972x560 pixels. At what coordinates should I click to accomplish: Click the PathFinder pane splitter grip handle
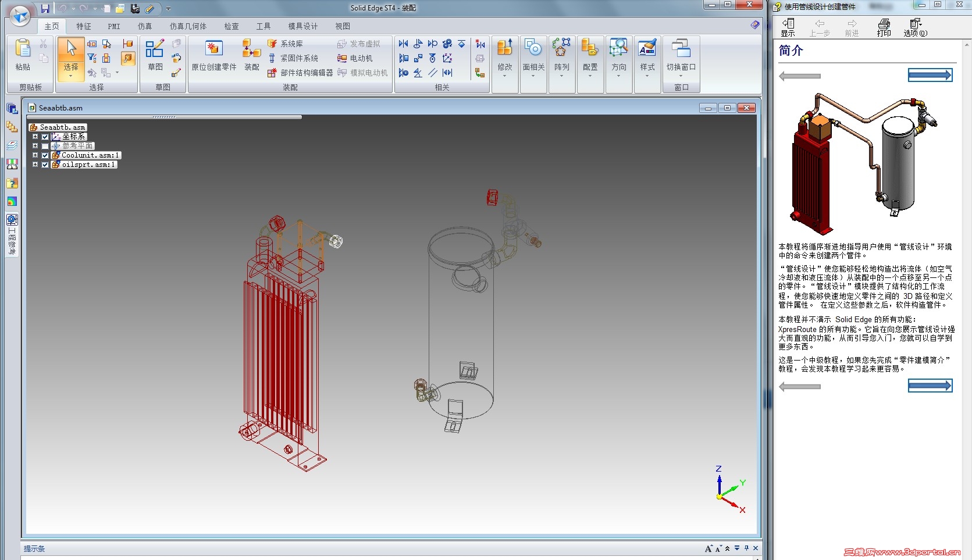coord(164,117)
